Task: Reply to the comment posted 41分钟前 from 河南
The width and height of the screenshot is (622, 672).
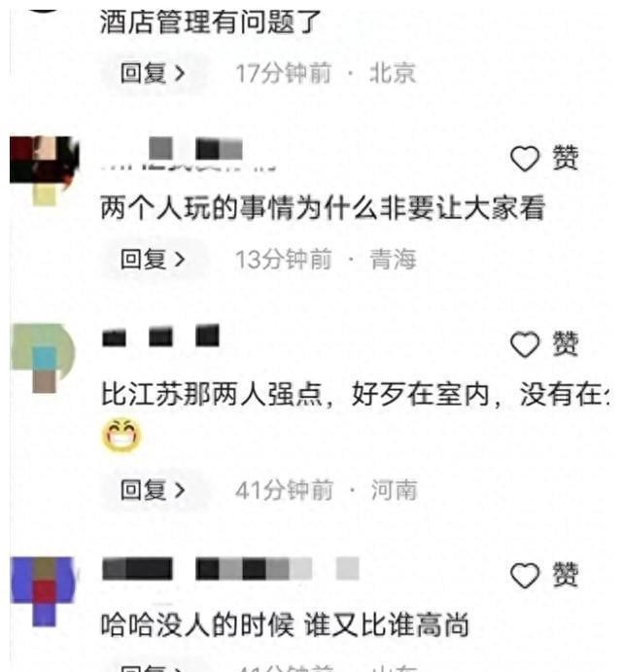Action: click(154, 490)
